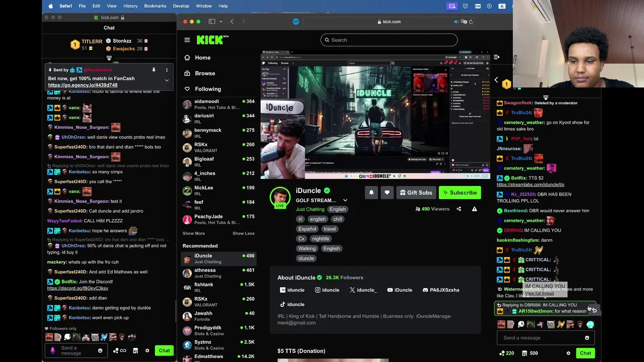The image size is (644, 362).
Task: Open Safari Bookmarks menu
Action: coord(155,6)
